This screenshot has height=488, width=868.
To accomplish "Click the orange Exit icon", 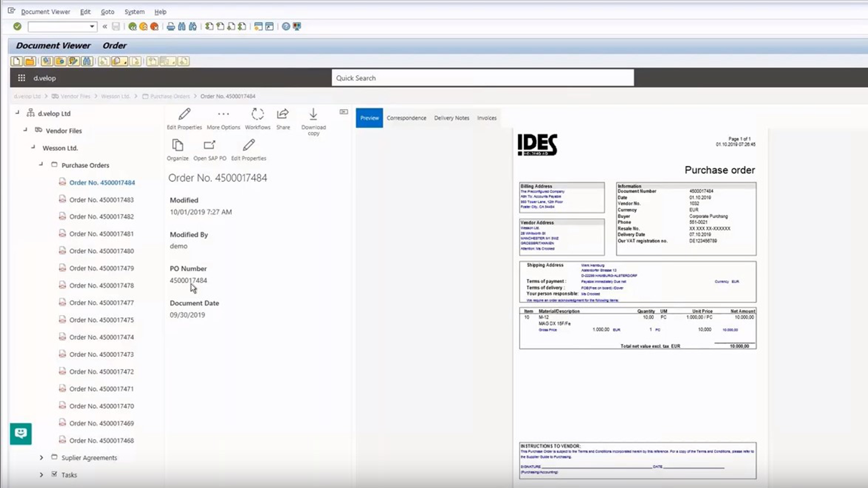I will 143,27.
